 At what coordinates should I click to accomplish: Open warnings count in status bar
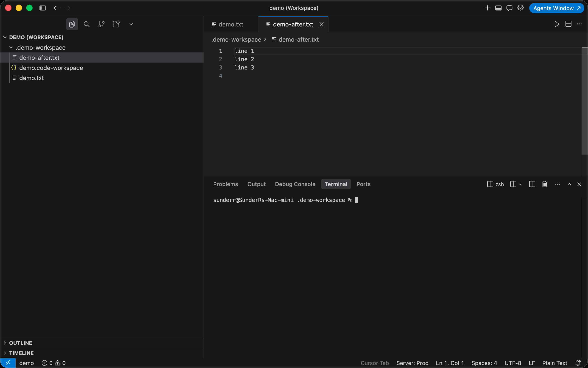coord(60,363)
